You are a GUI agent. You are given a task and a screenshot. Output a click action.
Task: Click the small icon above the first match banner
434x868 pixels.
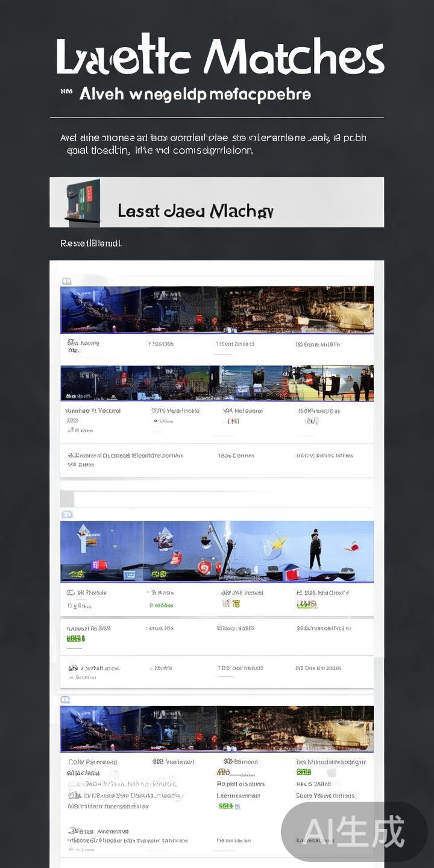[66, 281]
